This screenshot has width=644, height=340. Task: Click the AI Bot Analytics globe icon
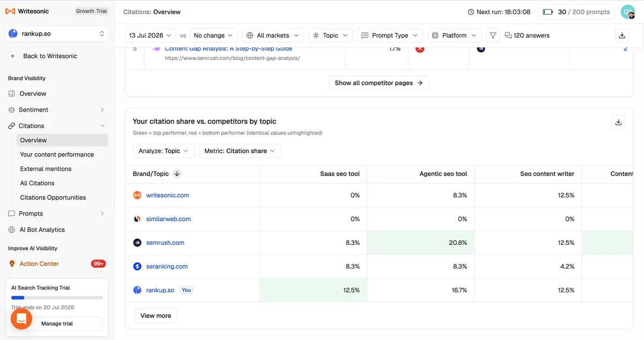(x=12, y=230)
